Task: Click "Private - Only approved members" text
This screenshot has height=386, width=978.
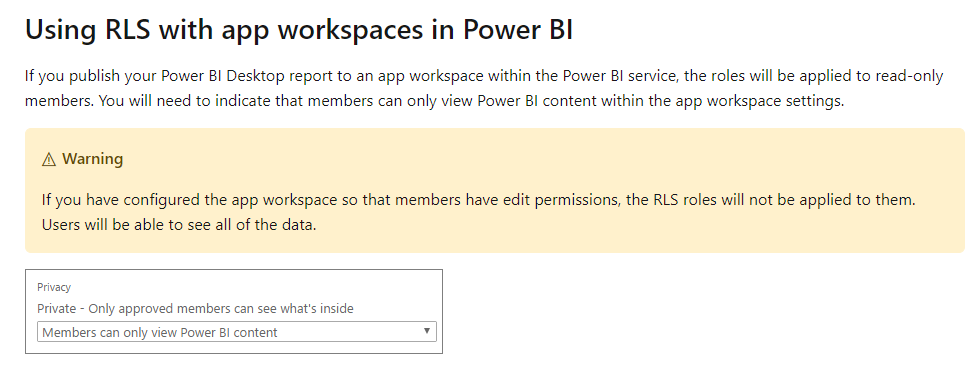Action: click(x=195, y=308)
